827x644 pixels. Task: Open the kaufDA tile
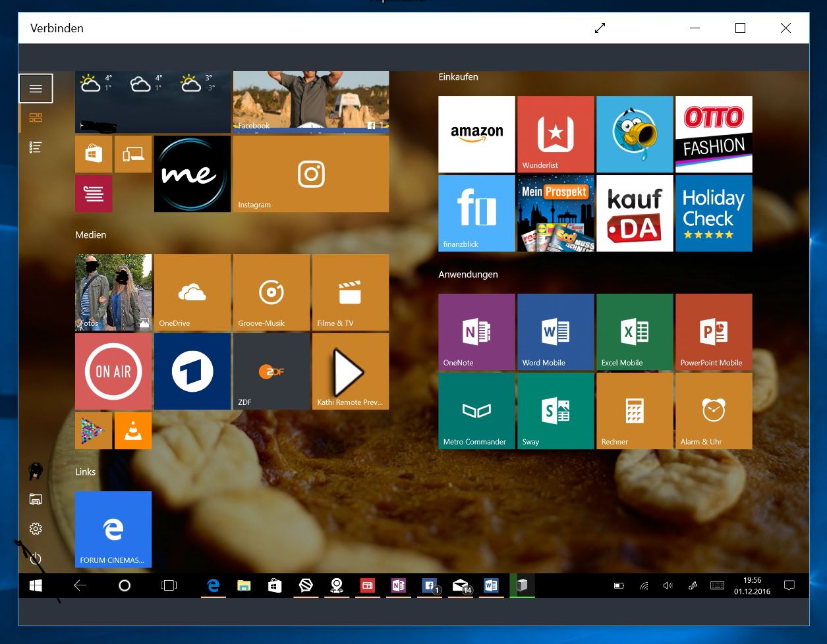(x=635, y=213)
